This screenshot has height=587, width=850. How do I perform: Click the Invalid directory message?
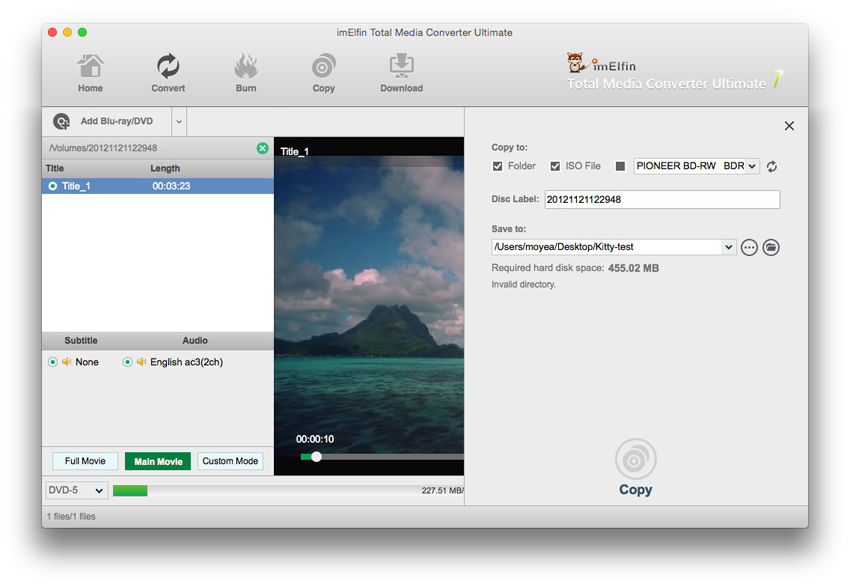click(523, 285)
